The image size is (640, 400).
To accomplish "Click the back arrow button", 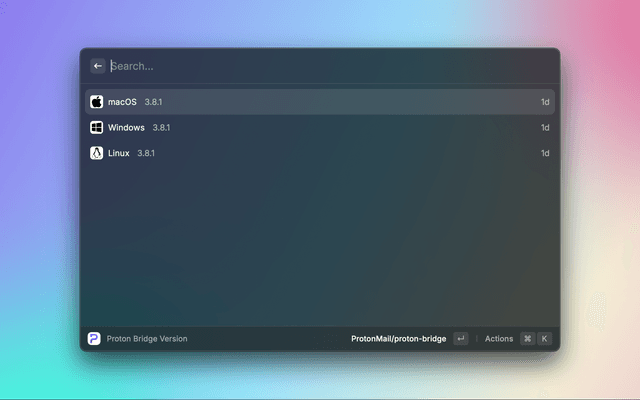I will click(x=98, y=66).
